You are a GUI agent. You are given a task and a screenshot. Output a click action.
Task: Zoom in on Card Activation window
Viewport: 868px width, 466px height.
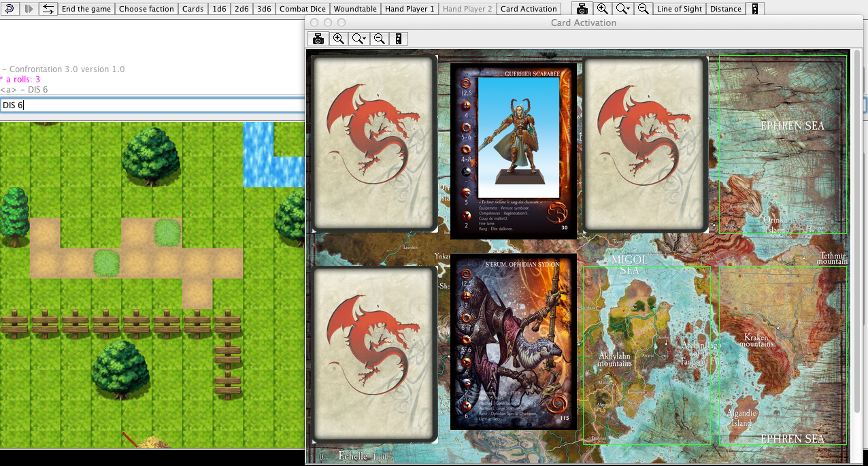339,39
